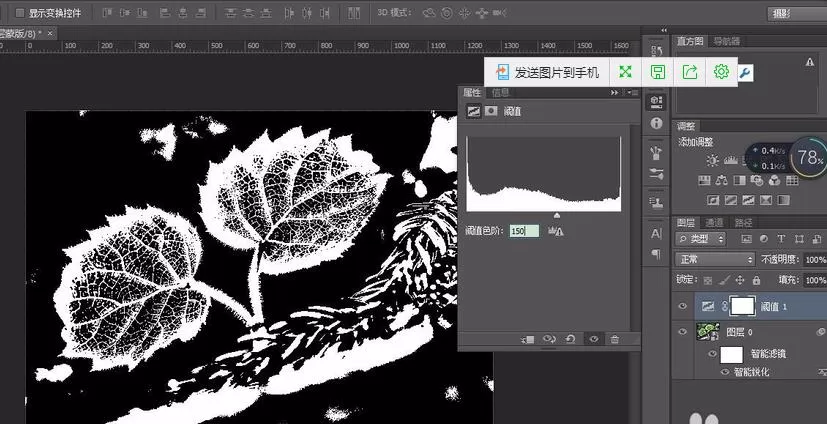Click the green save disk icon
The height and width of the screenshot is (424, 827).
pos(658,72)
